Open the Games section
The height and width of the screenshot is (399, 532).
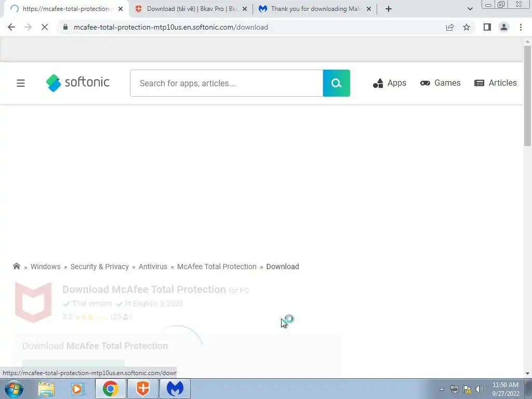[x=440, y=83]
